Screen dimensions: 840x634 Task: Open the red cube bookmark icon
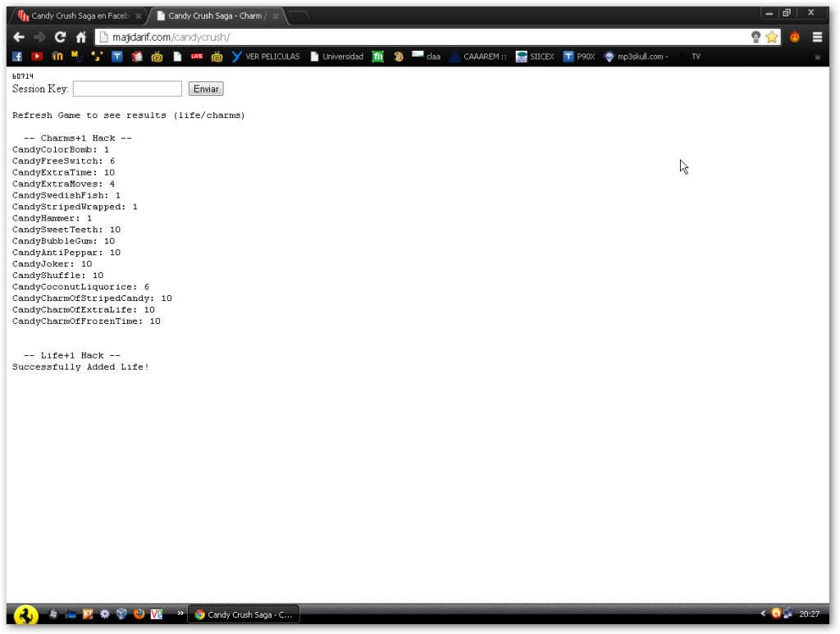[x=137, y=57]
